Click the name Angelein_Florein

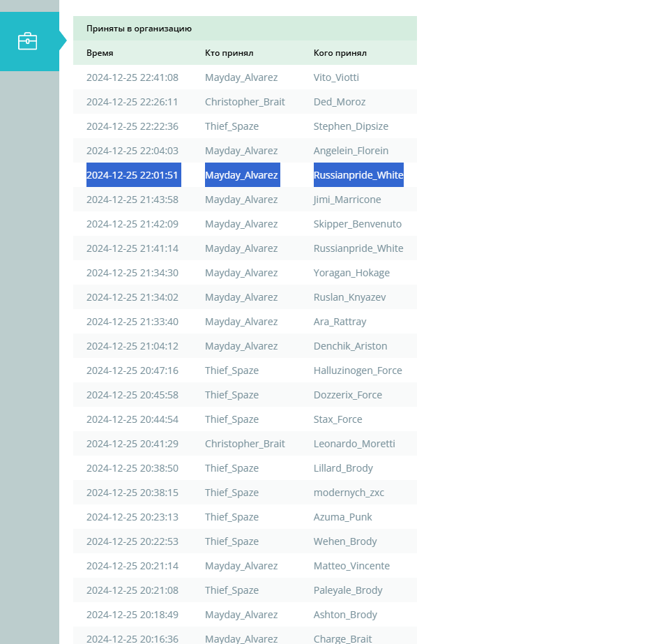(351, 151)
